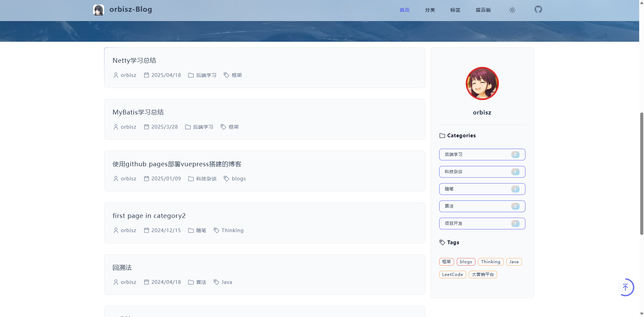Viewport: 644px width, 317px height.
Task: Click the folder icon beside Categories heading
Action: click(442, 136)
